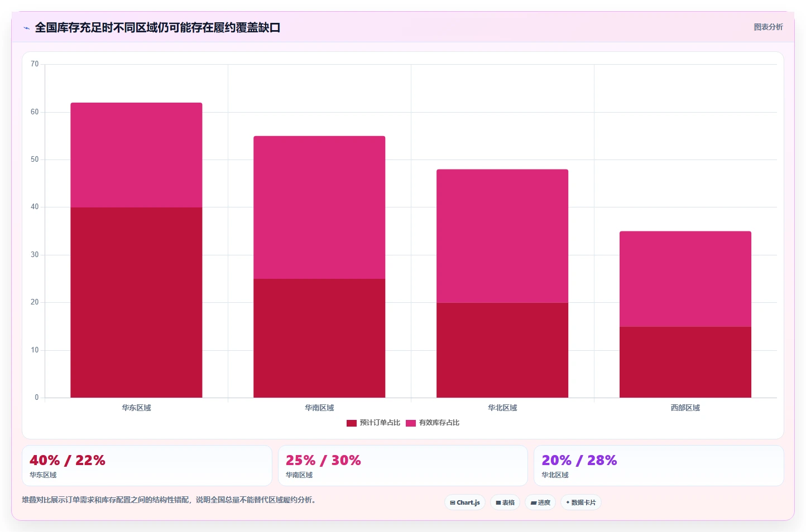
Task: Toggle the 预计订单占比 legend color box
Action: pyautogui.click(x=351, y=423)
